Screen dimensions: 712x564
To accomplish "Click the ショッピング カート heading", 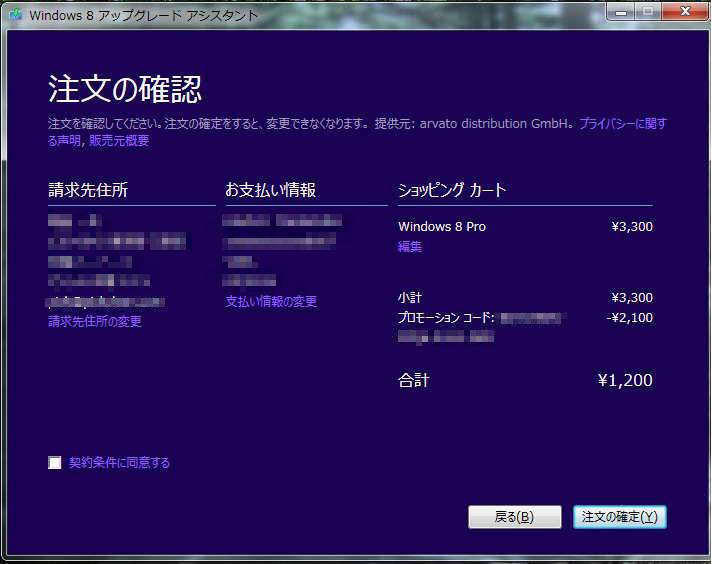I will pos(452,190).
